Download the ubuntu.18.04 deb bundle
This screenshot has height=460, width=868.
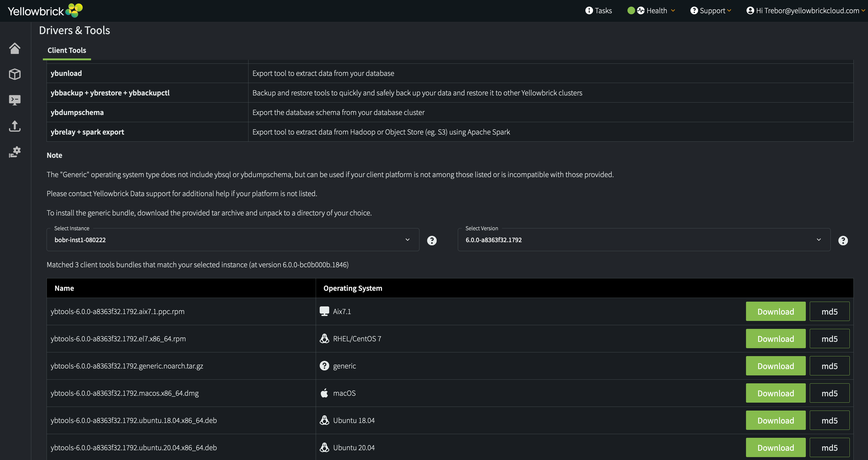(x=776, y=420)
